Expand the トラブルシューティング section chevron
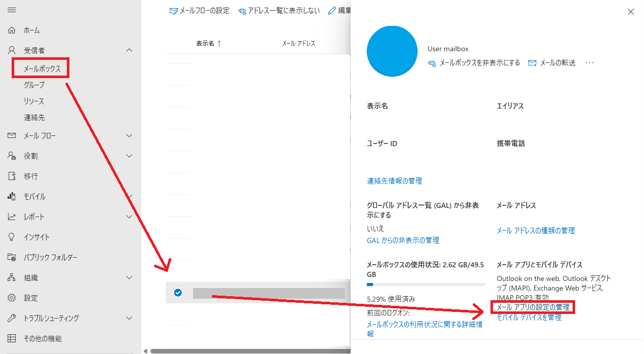The width and height of the screenshot is (644, 354). tap(129, 318)
